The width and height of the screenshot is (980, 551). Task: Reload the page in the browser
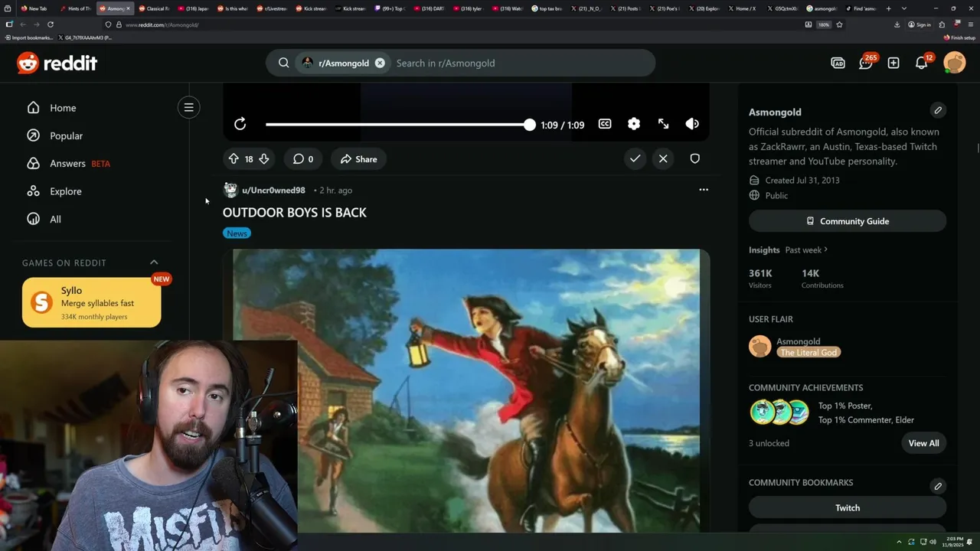[51, 24]
